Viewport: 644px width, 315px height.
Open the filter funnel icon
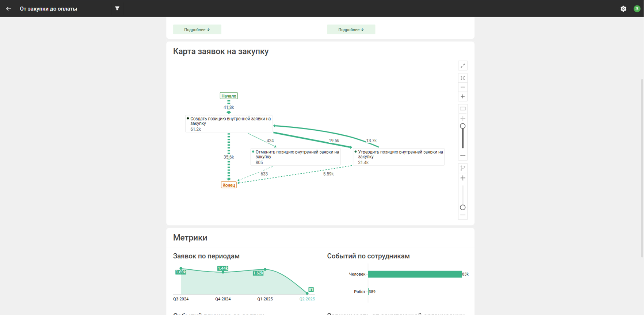[117, 8]
